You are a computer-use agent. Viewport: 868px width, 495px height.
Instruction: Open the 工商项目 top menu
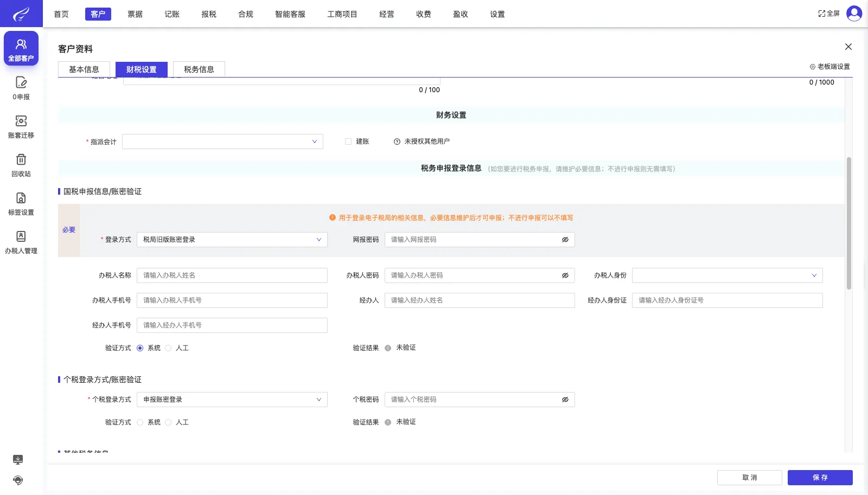click(342, 14)
